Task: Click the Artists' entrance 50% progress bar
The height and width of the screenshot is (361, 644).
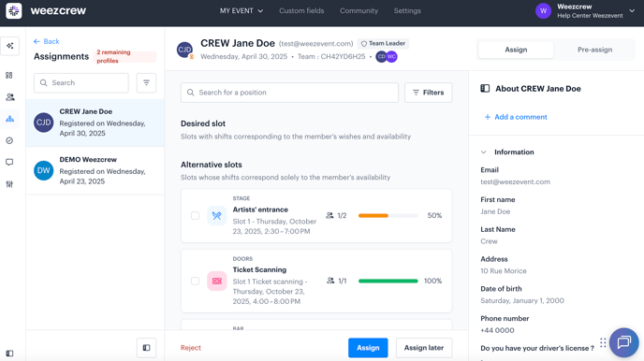Action: [x=388, y=215]
